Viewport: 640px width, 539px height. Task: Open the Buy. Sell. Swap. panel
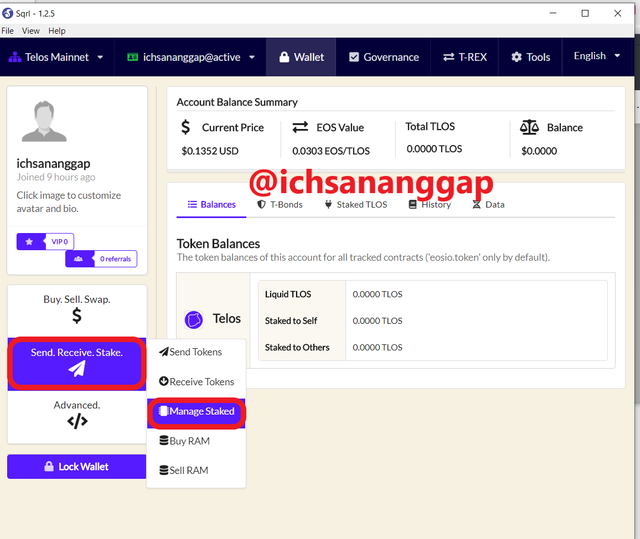[77, 310]
